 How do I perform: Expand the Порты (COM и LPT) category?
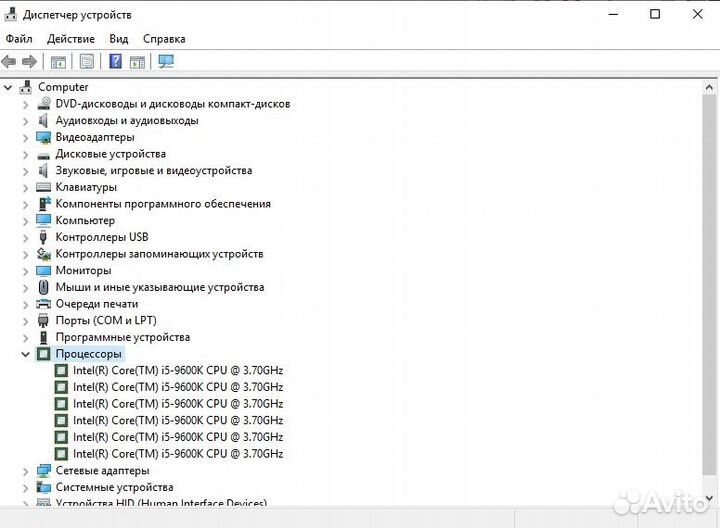click(26, 321)
